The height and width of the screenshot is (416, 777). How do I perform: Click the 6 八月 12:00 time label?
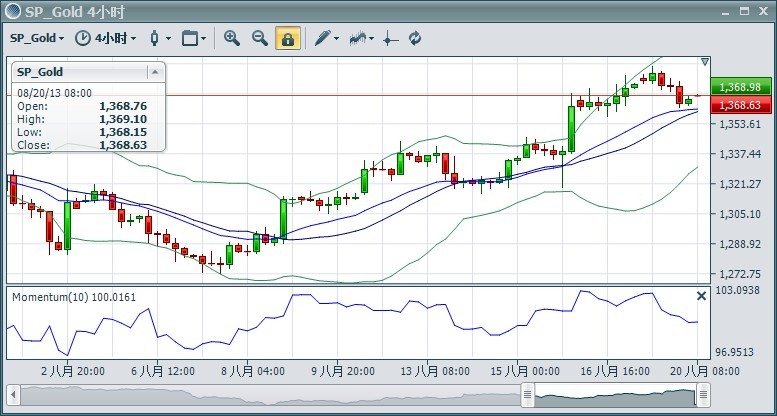pyautogui.click(x=163, y=371)
